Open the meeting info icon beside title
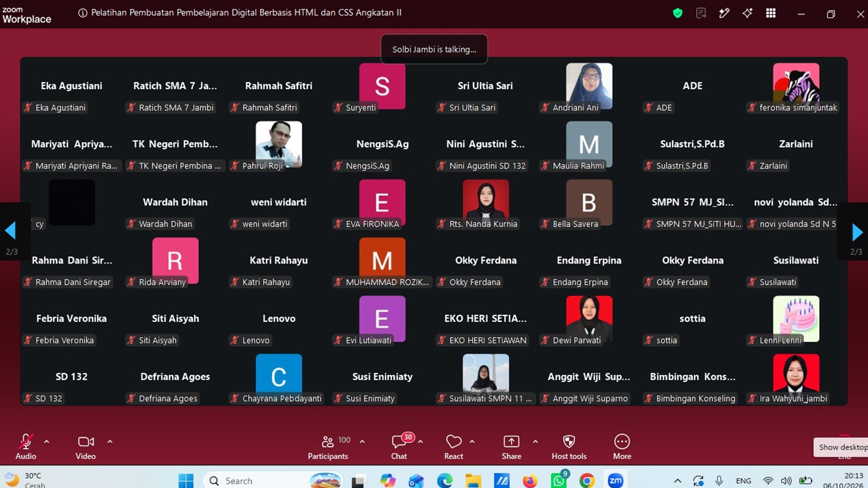 point(83,13)
